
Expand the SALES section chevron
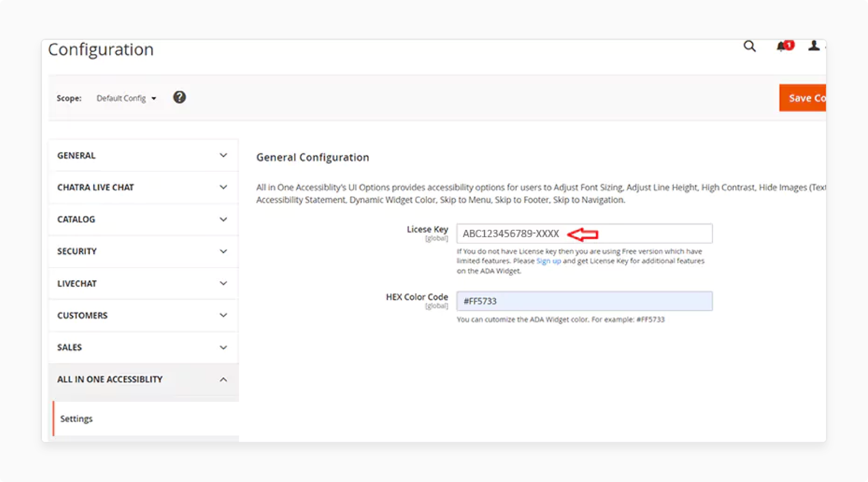[223, 348]
